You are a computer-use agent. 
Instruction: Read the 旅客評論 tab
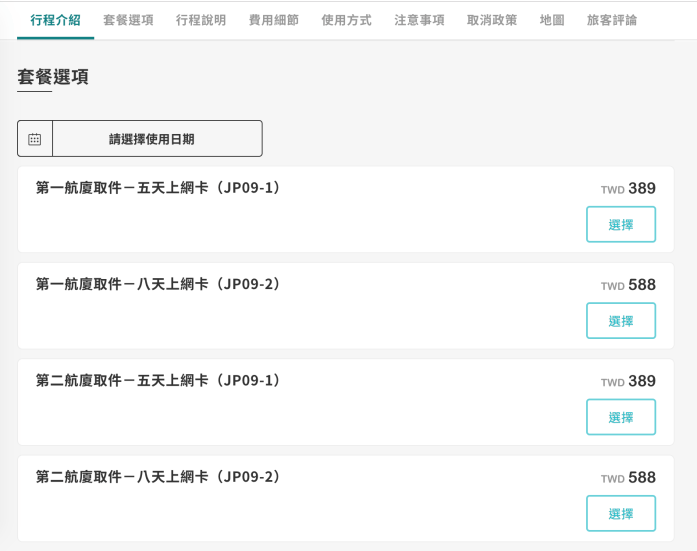(x=612, y=20)
